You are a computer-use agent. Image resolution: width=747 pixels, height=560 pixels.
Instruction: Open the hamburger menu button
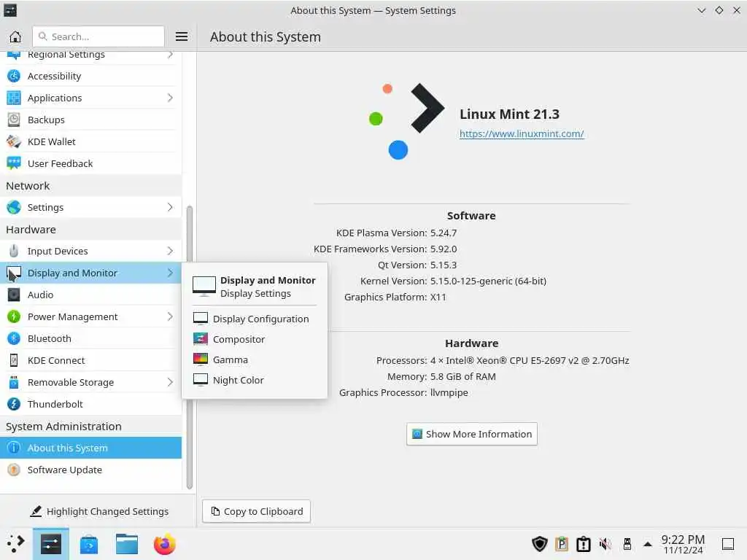(x=181, y=36)
